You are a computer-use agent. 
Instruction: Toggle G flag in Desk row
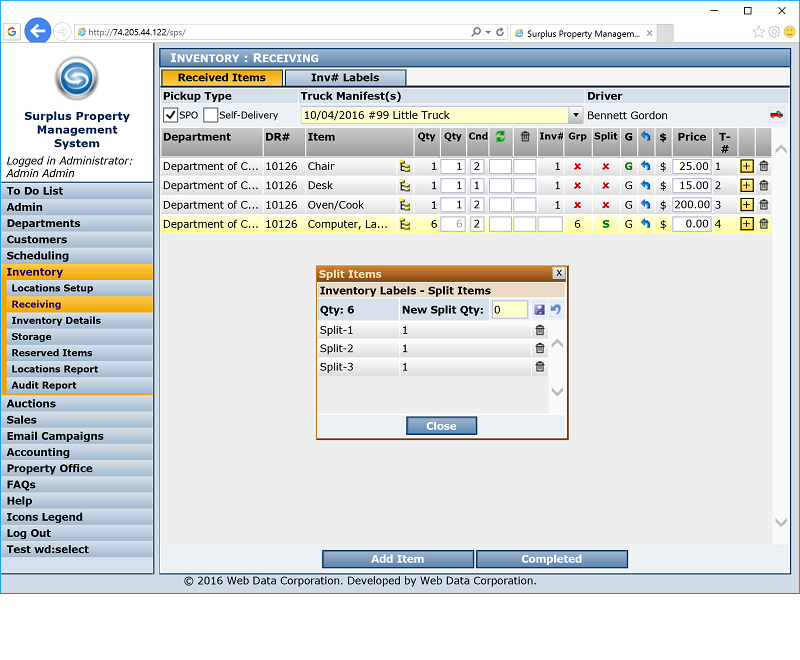629,186
